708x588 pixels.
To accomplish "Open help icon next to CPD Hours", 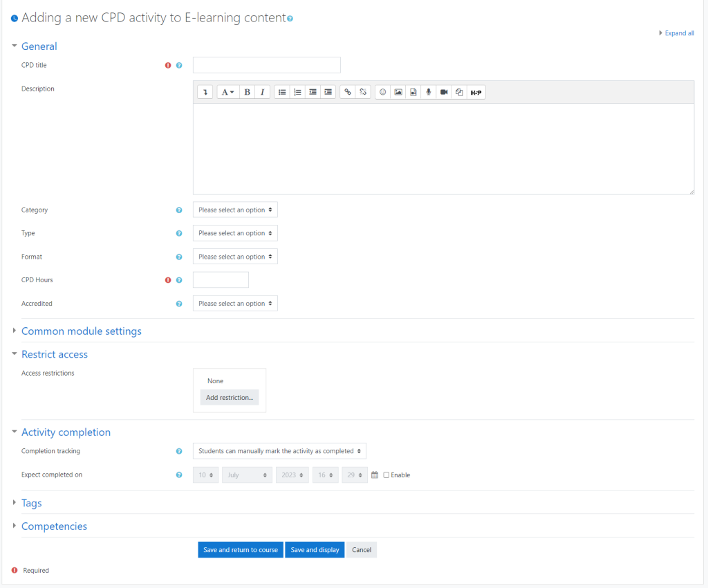I will coord(179,280).
